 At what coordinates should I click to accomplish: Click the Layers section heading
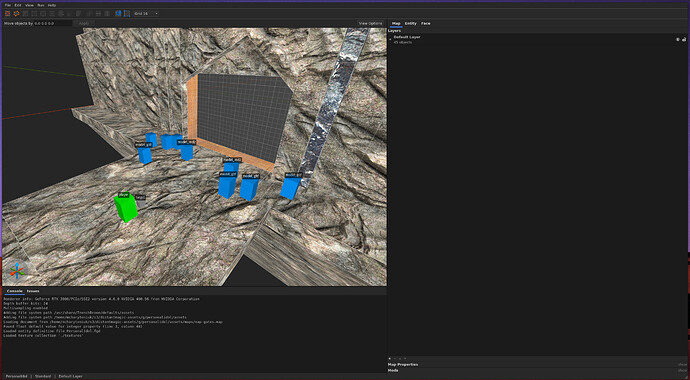394,31
